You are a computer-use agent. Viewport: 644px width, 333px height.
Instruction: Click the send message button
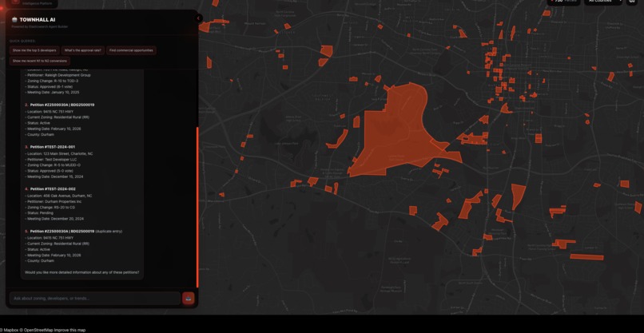188,298
